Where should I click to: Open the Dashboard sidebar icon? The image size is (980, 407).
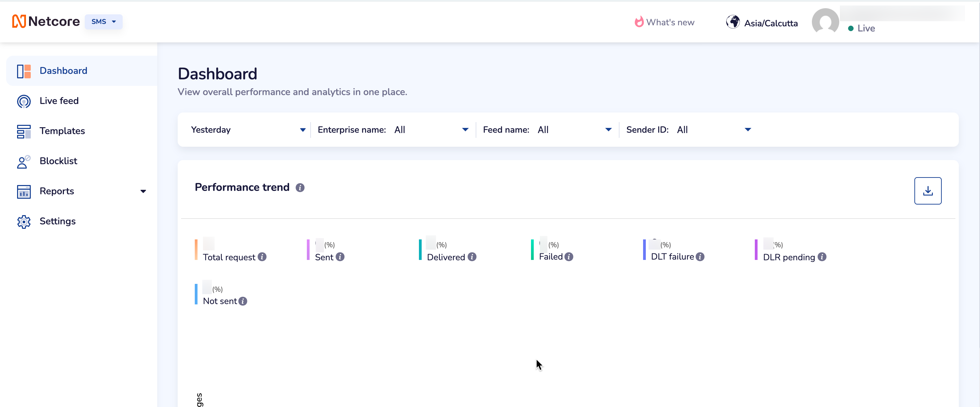tap(24, 71)
